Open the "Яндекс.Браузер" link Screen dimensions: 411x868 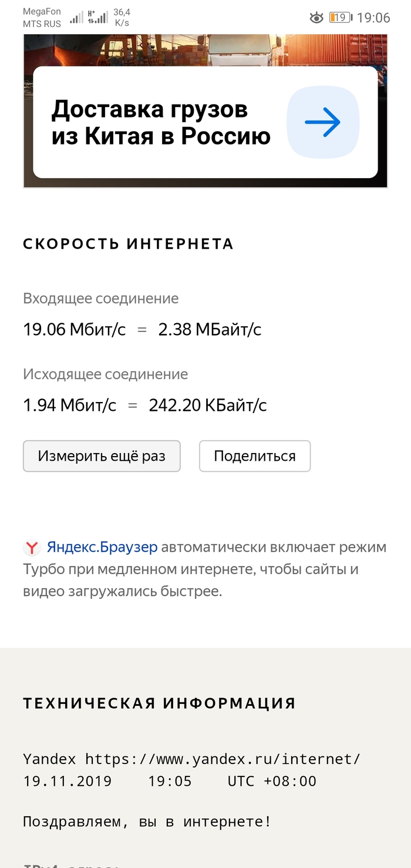coord(102,547)
